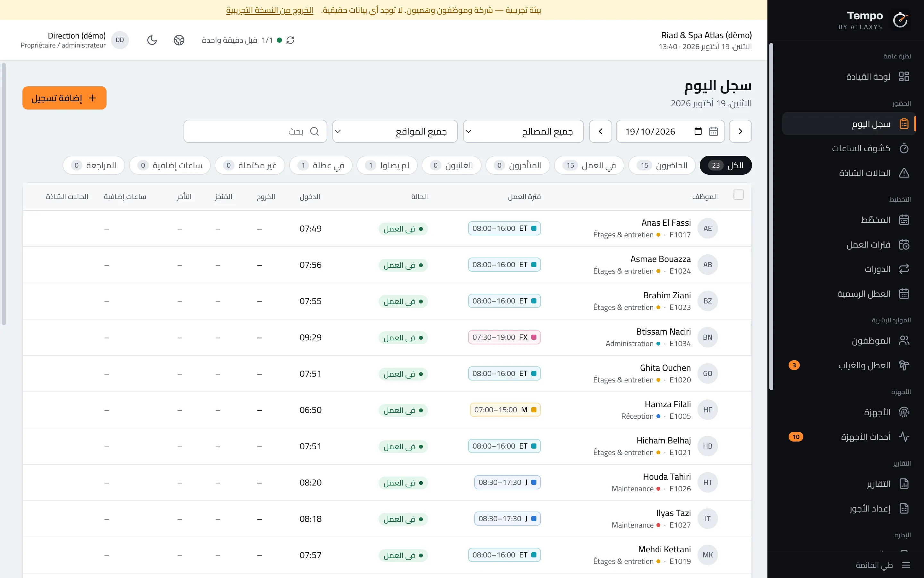Open the dashboard icon لوحة القيادة
Viewport: 924px width, 578px height.
[904, 76]
